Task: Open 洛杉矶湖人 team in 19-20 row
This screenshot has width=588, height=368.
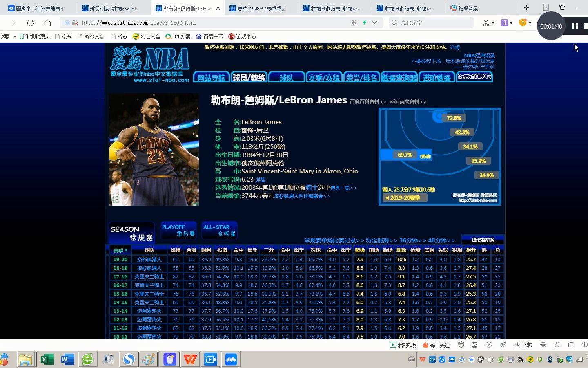Action: pyautogui.click(x=149, y=260)
